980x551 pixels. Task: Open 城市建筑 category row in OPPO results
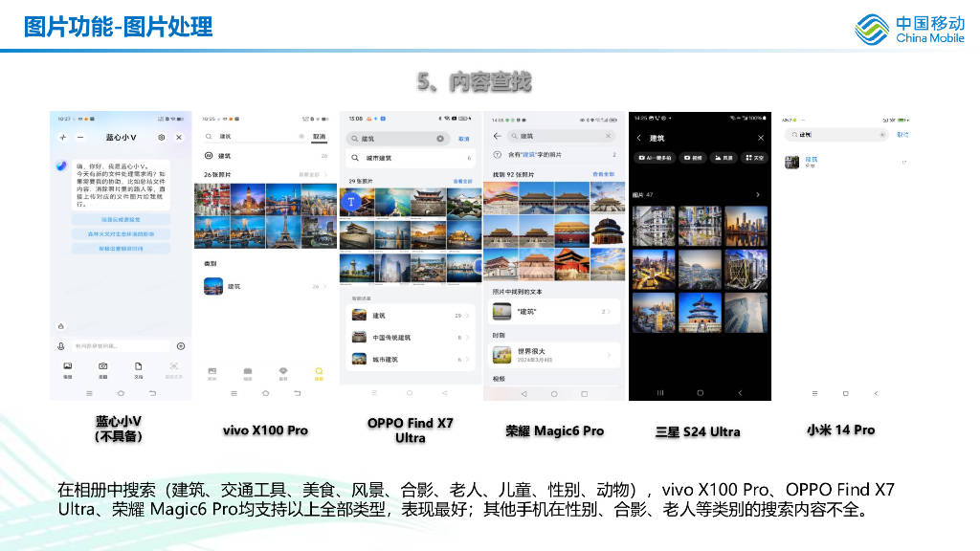(411, 360)
